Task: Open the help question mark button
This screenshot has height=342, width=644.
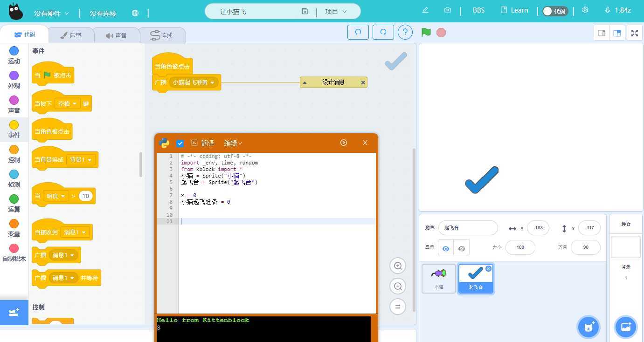Action: 405,32
